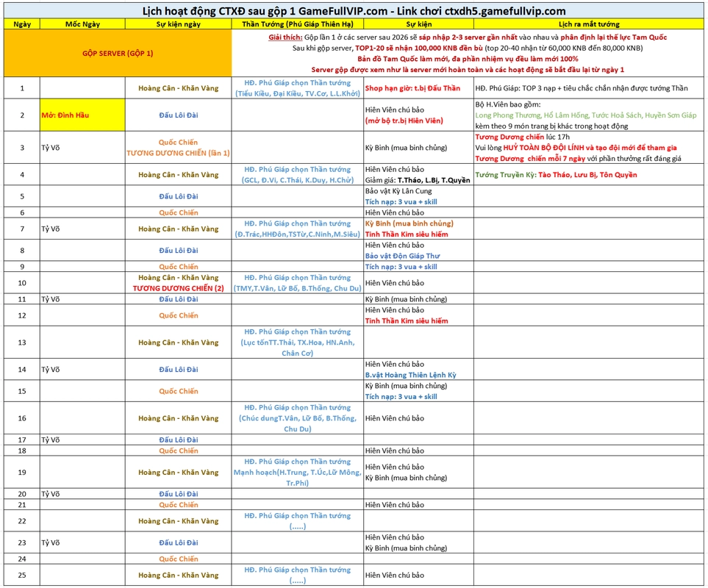The height and width of the screenshot is (588, 708).
Task: Select the "Mạnh hoạch" general list cell
Action: point(297,473)
